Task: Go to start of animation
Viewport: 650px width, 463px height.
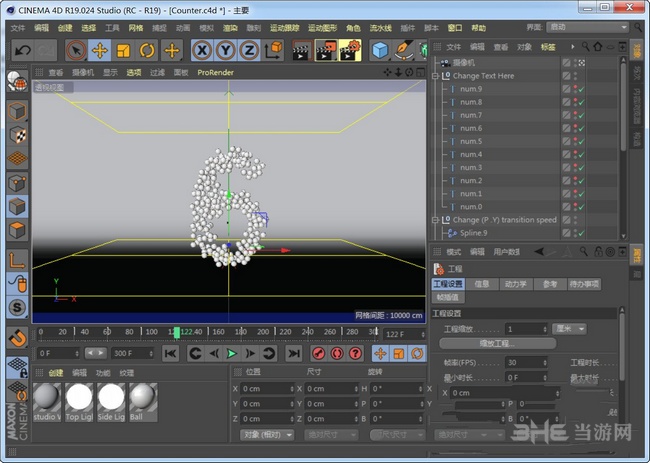Action: point(170,354)
